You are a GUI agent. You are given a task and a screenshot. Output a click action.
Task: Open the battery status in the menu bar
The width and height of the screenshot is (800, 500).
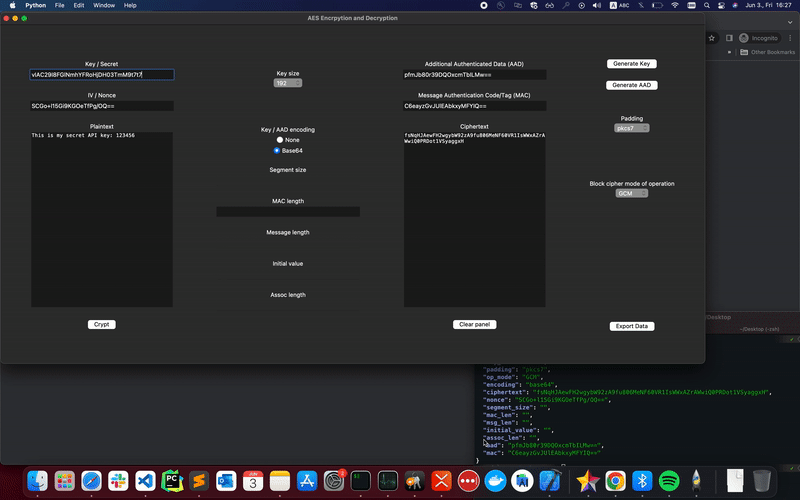(x=658, y=5)
